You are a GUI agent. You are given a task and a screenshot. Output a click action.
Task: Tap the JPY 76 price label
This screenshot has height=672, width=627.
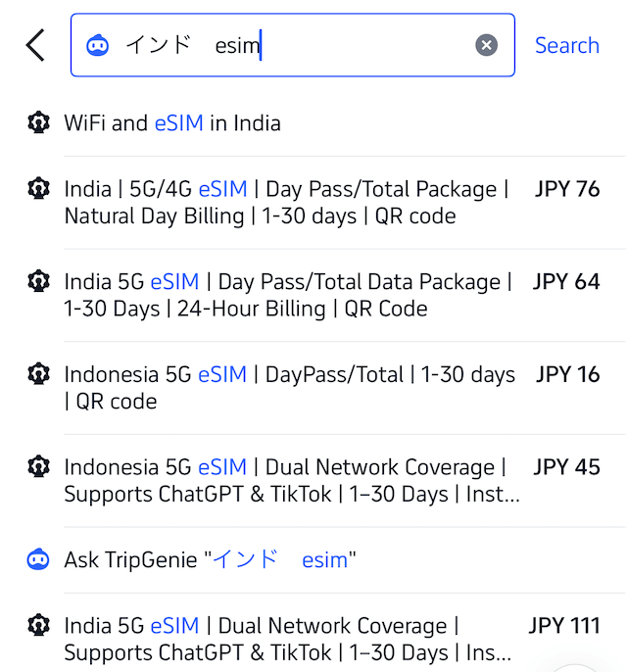click(x=567, y=189)
